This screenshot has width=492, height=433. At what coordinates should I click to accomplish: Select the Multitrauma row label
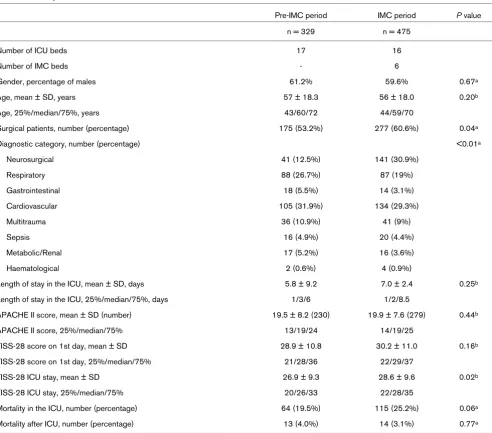26,222
